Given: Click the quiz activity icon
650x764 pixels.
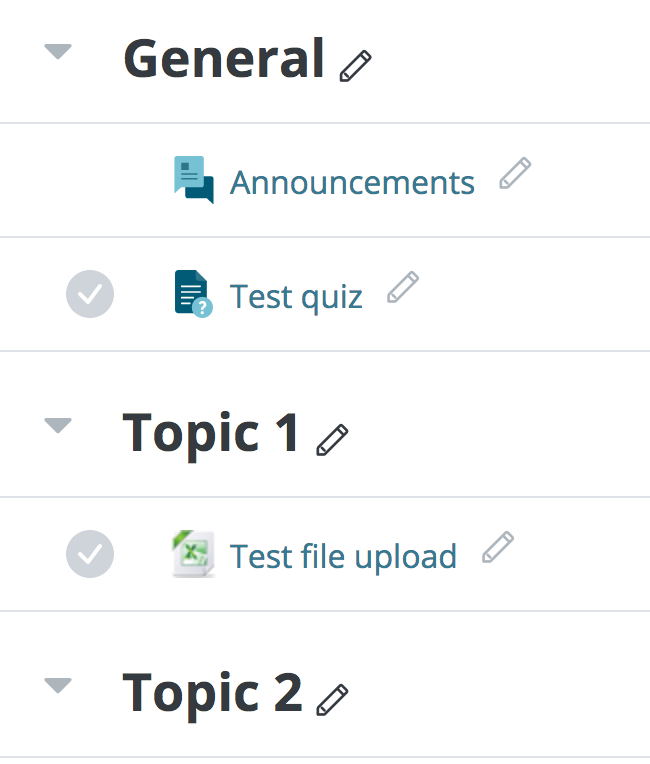Looking at the screenshot, I should coord(193,294).
